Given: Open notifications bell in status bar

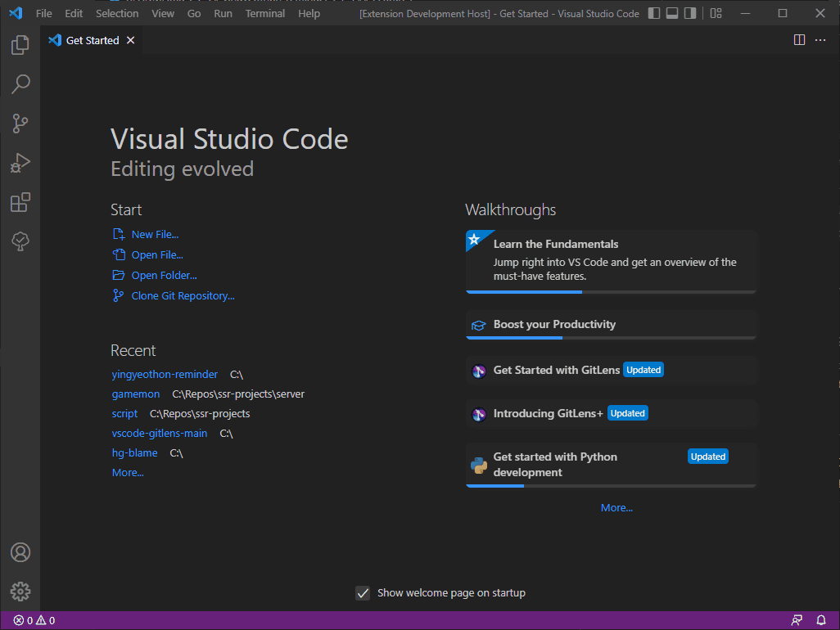Looking at the screenshot, I should tap(820, 620).
